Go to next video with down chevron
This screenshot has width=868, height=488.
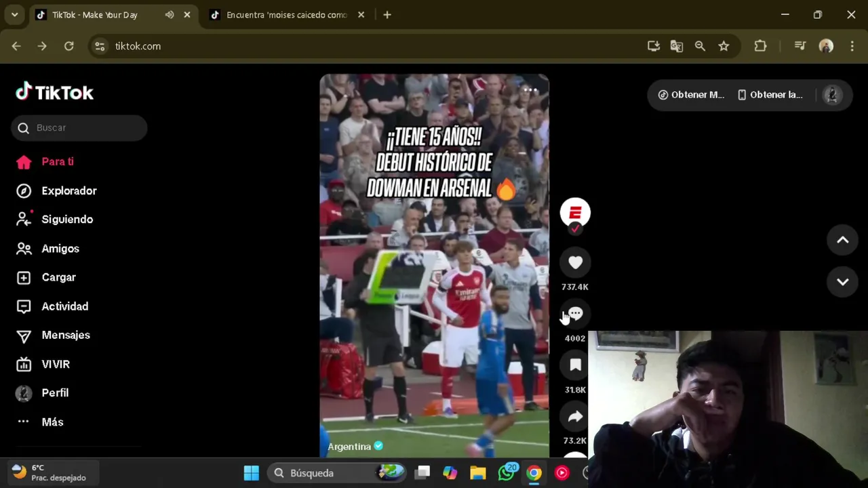tap(842, 282)
